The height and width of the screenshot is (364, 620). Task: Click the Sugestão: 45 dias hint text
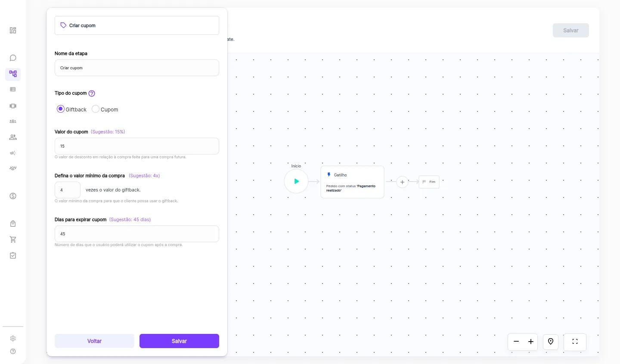[x=130, y=219]
